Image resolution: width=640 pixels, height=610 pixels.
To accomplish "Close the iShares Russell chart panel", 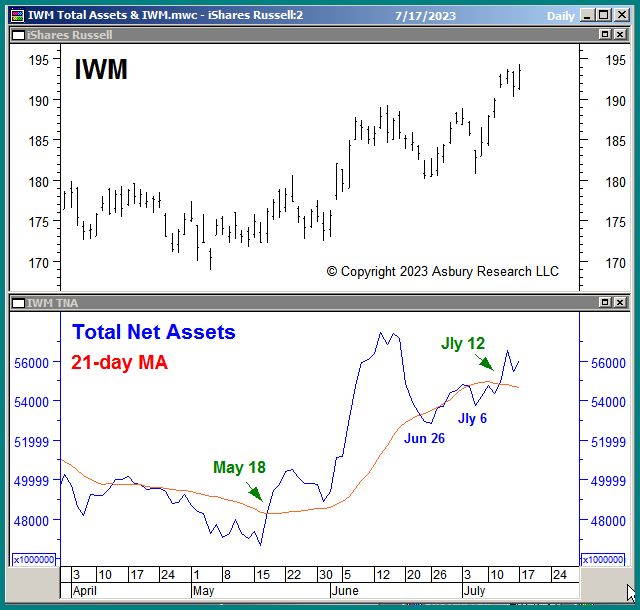I will pos(620,34).
